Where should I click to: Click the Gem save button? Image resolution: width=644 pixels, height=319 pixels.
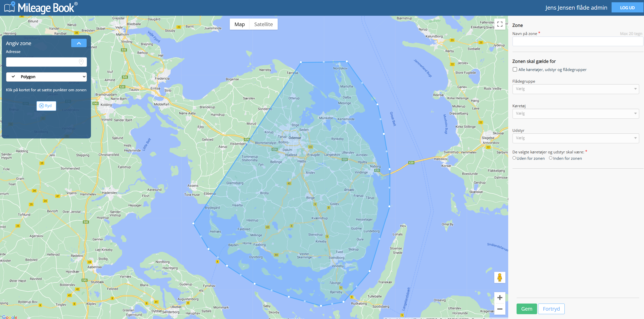[x=527, y=309]
